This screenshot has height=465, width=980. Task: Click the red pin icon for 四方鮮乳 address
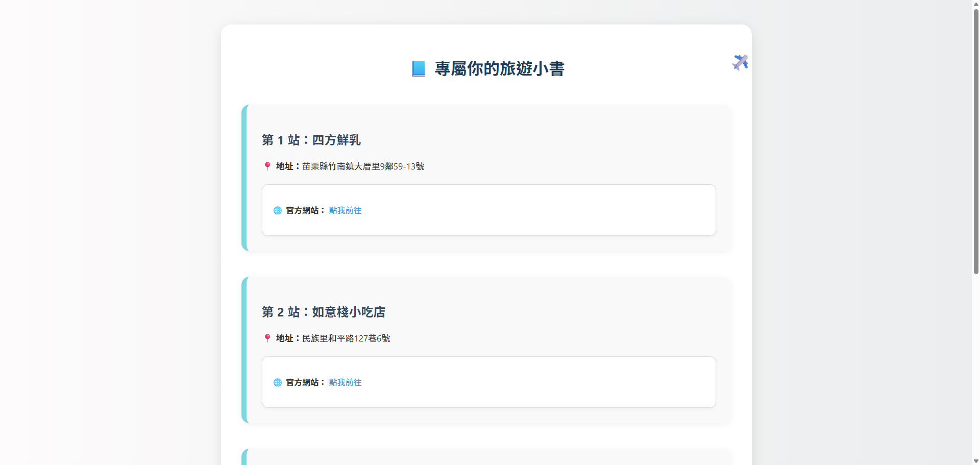(267, 166)
